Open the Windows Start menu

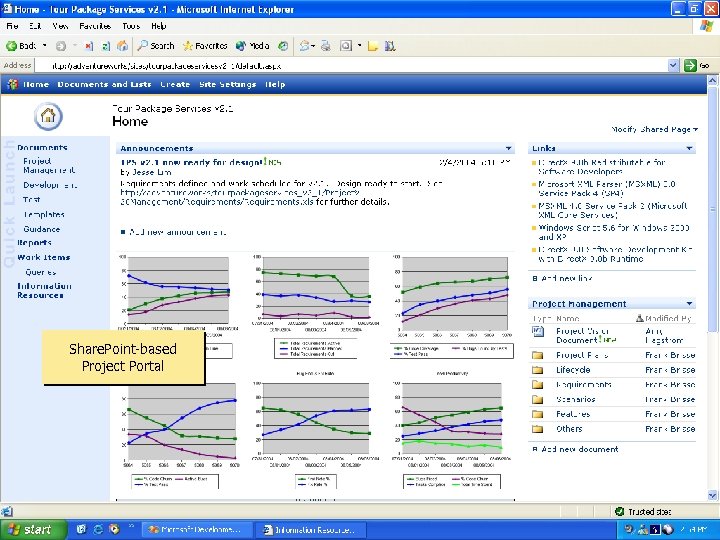32,530
